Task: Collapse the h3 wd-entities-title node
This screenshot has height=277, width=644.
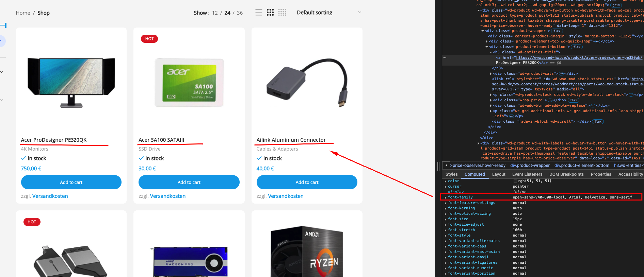Action: click(491, 52)
